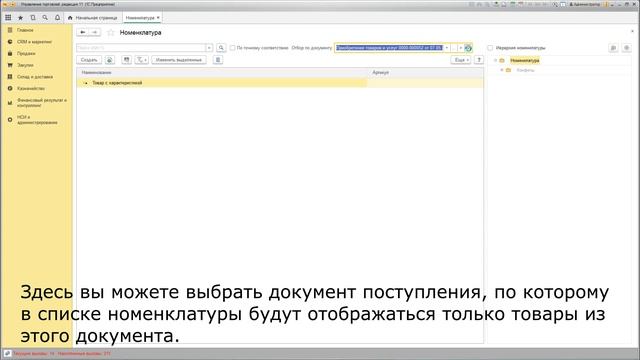
Task: Close the Номенклатура tab
Action: (158, 18)
